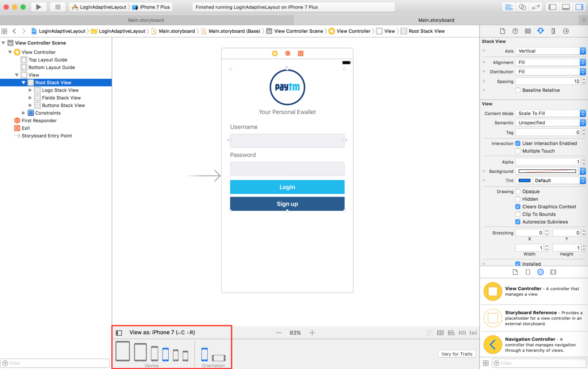Expand Logo Stack View in the outline
Viewport: 588px width, 369px height.
pyautogui.click(x=30, y=90)
